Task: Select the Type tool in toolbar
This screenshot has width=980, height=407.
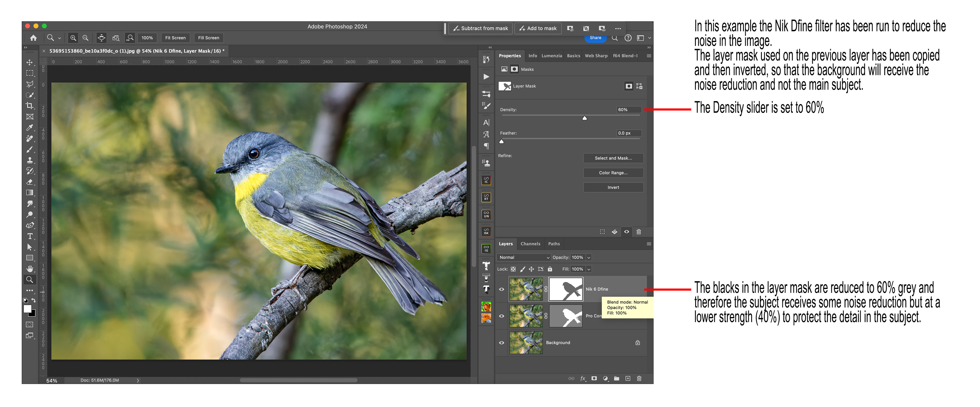Action: pyautogui.click(x=30, y=236)
